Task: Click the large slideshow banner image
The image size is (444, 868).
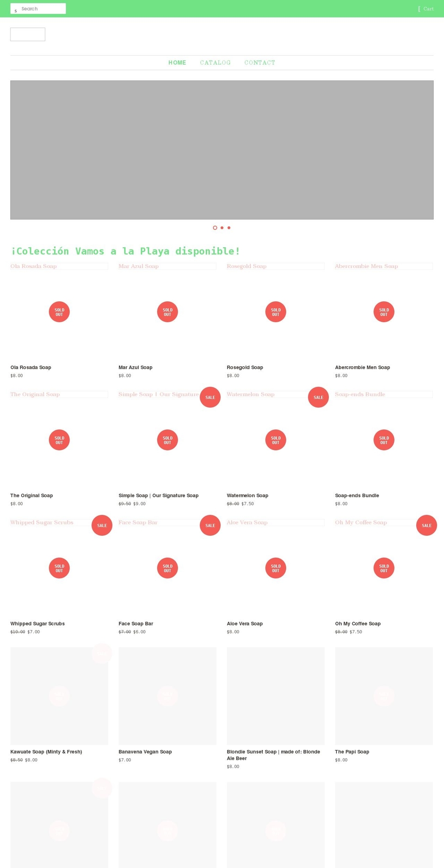Action: [222, 150]
